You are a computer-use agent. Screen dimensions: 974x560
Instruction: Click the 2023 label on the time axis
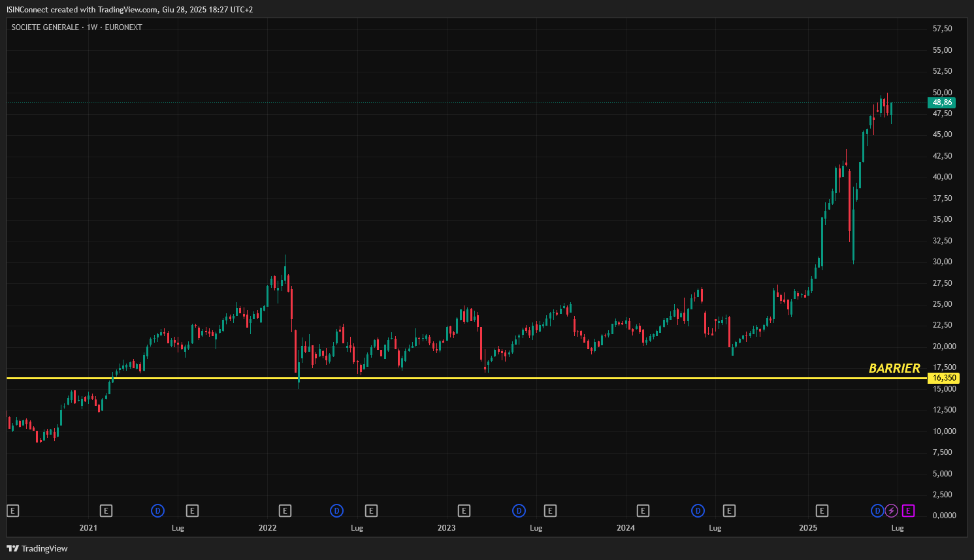[446, 528]
